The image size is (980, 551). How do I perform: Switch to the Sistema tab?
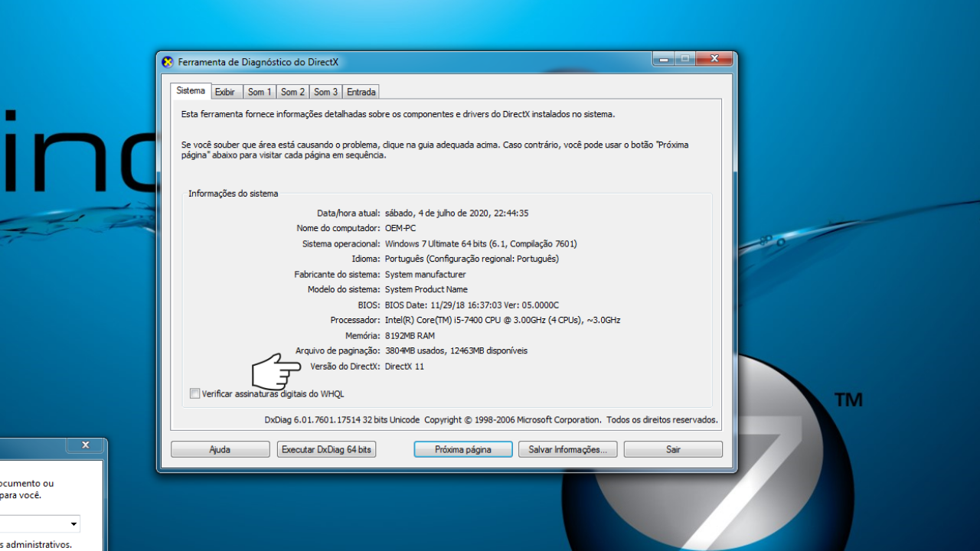click(191, 90)
